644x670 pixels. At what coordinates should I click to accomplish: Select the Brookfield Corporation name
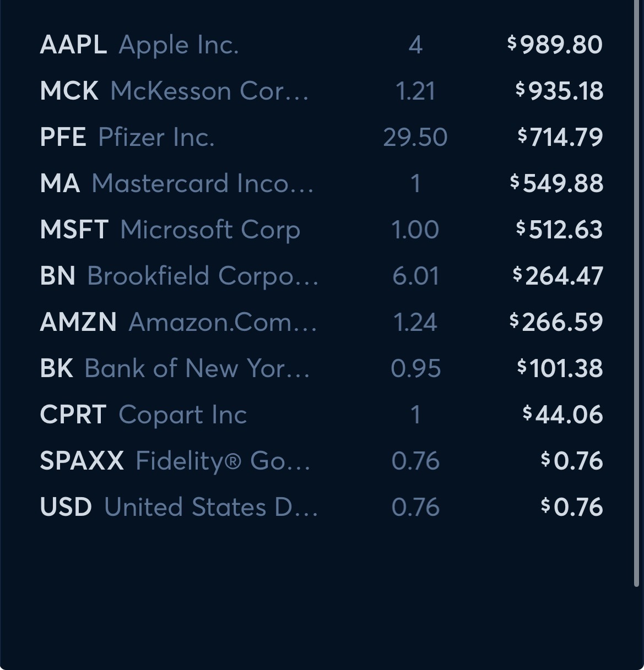202,276
